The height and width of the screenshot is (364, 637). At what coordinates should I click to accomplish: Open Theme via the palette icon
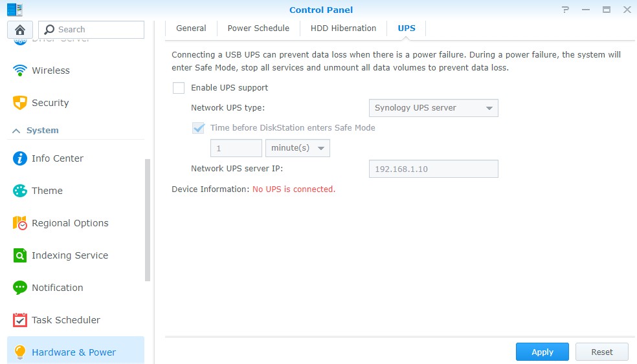[20, 191]
